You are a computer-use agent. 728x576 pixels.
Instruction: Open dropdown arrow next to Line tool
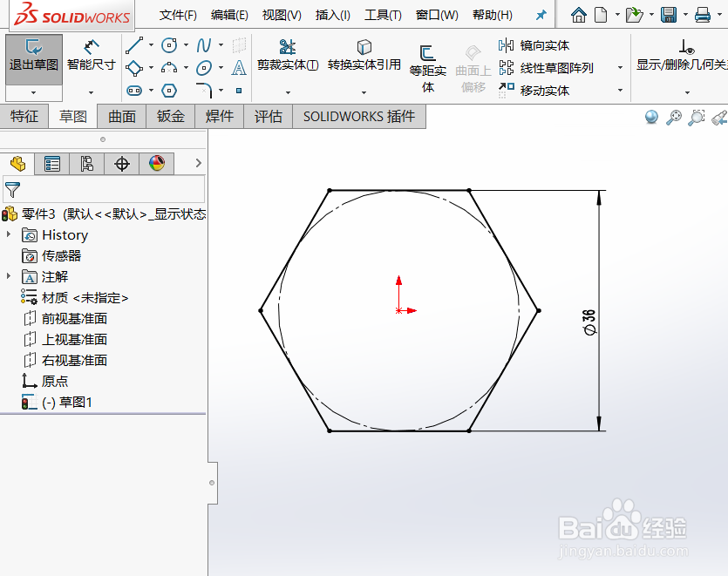[x=151, y=45]
